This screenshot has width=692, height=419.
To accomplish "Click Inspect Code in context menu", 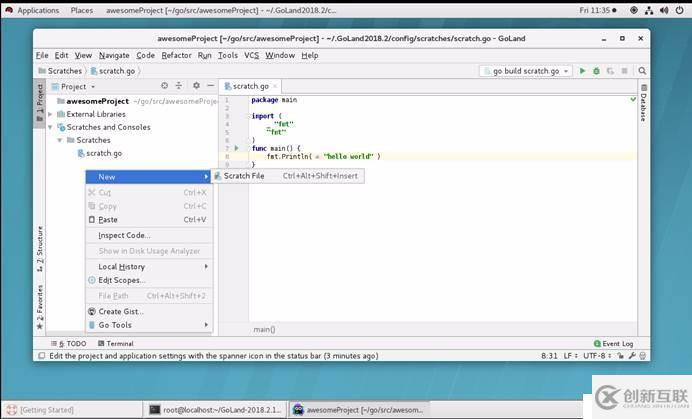I will (x=149, y=235).
